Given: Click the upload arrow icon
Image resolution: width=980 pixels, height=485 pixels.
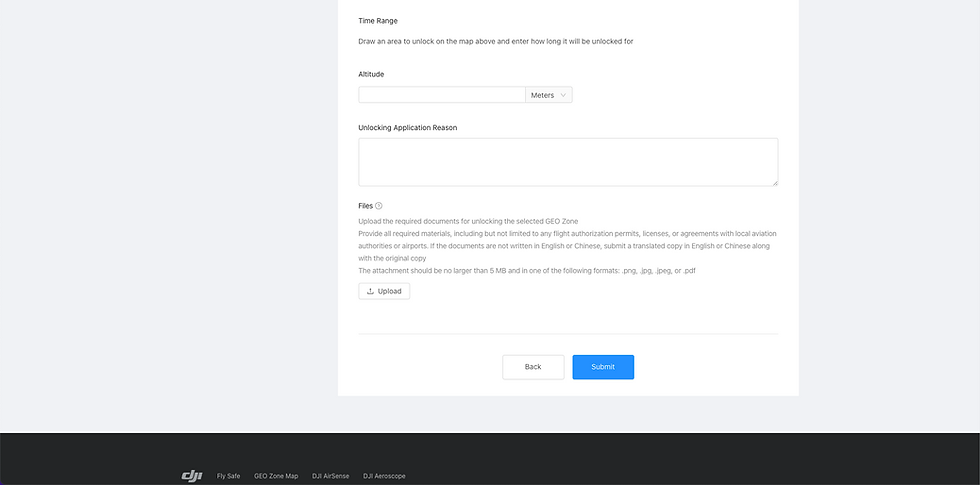Looking at the screenshot, I should pyautogui.click(x=371, y=291).
